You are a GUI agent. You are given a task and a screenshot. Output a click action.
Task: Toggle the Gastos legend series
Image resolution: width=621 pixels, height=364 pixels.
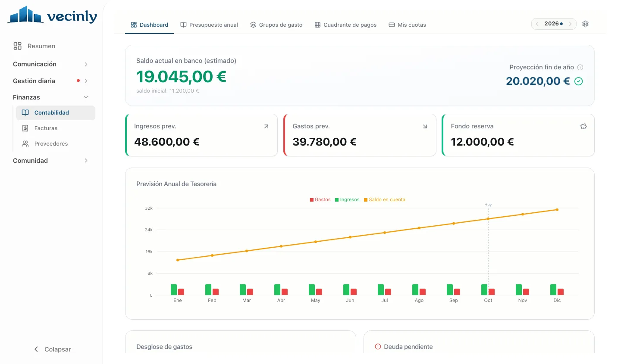coord(320,200)
